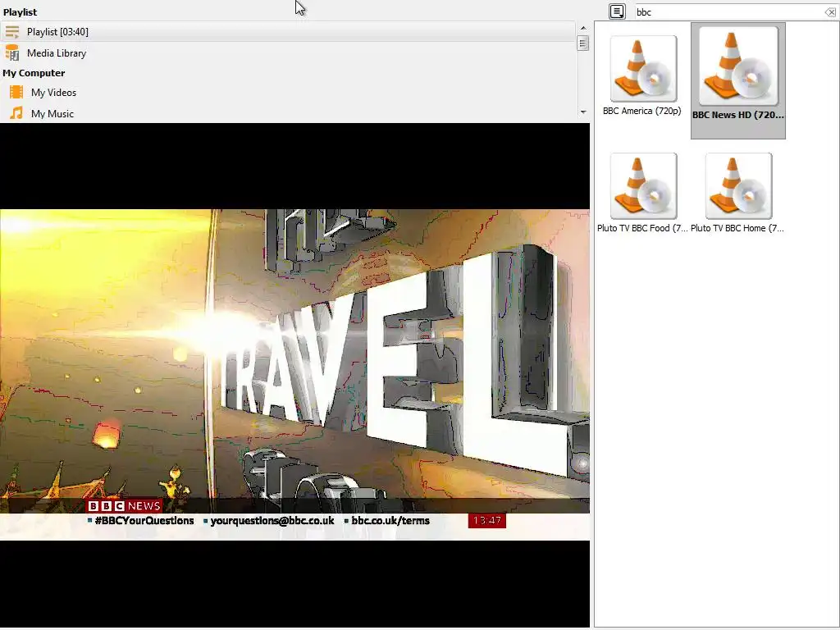The width and height of the screenshot is (840, 630).
Task: Click the 13:47 clock in the video
Action: click(487, 521)
